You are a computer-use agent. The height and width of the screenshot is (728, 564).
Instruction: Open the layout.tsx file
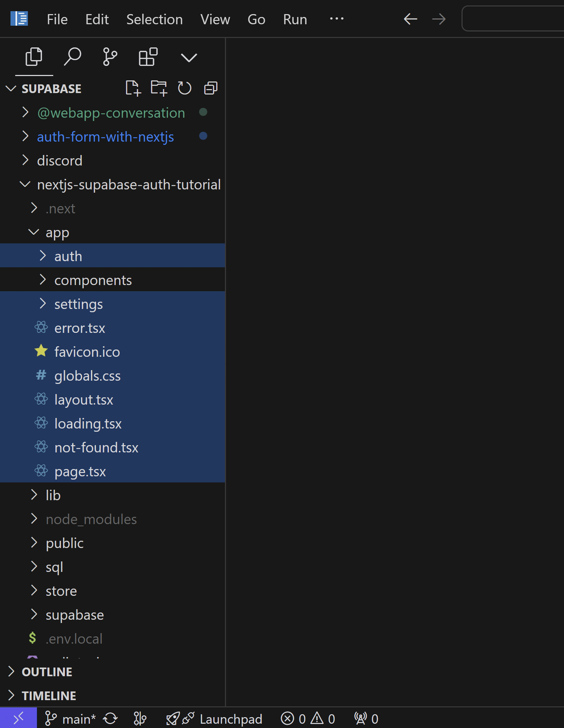coord(113,400)
